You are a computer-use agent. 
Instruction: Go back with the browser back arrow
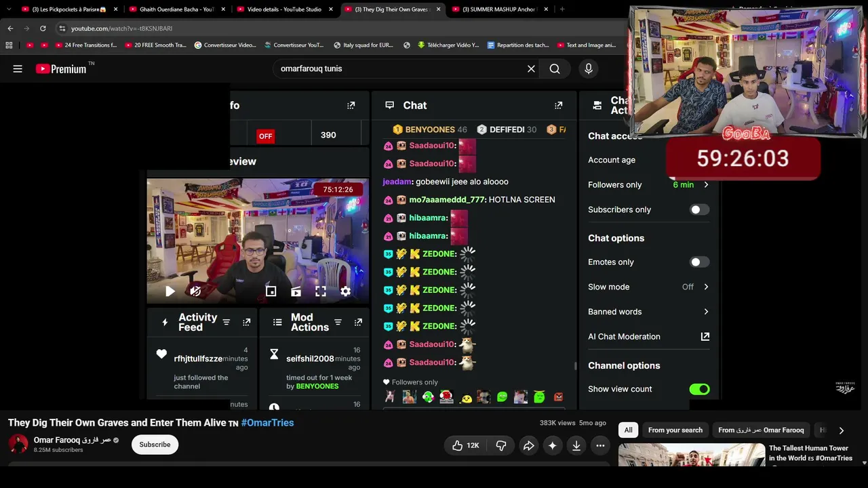(x=10, y=28)
